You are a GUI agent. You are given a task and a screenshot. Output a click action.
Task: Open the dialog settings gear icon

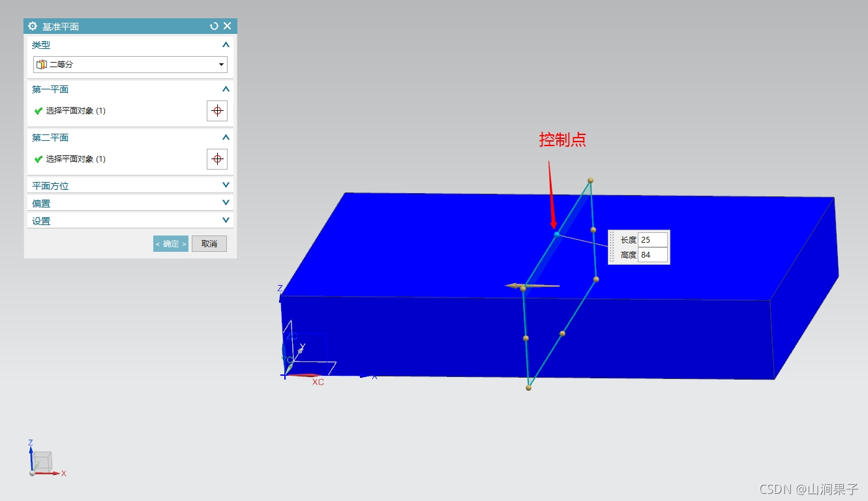[x=33, y=26]
